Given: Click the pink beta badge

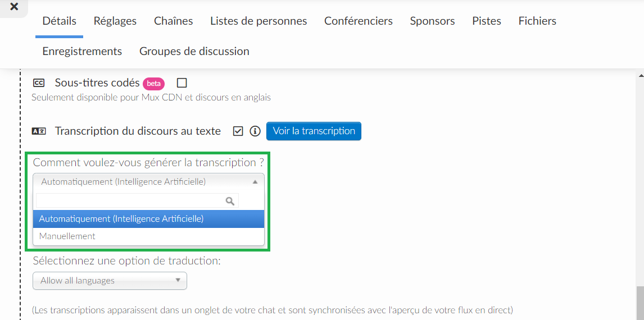Looking at the screenshot, I should 153,84.
